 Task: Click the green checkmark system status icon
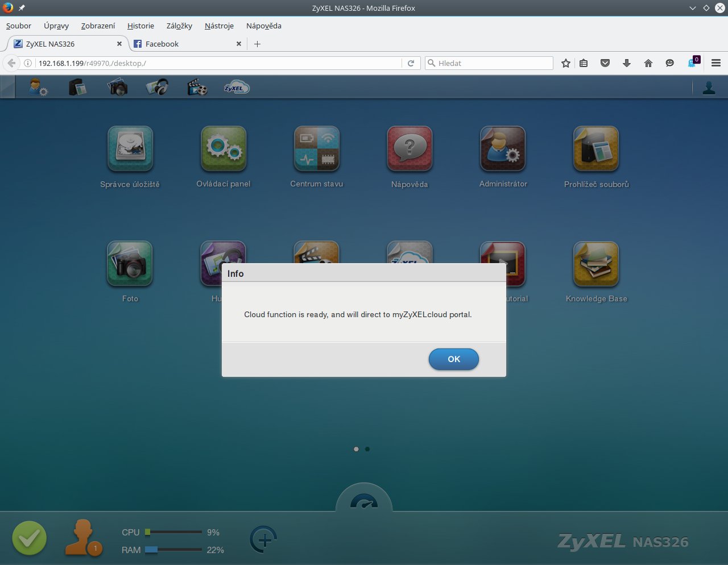coord(30,538)
